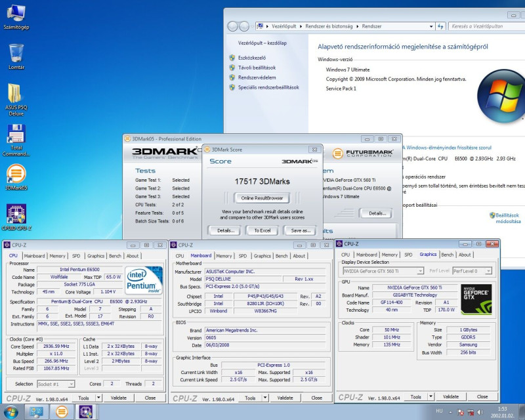Click Close button in middle CPU-Z window
This screenshot has width=525, height=420.
pos(316,398)
